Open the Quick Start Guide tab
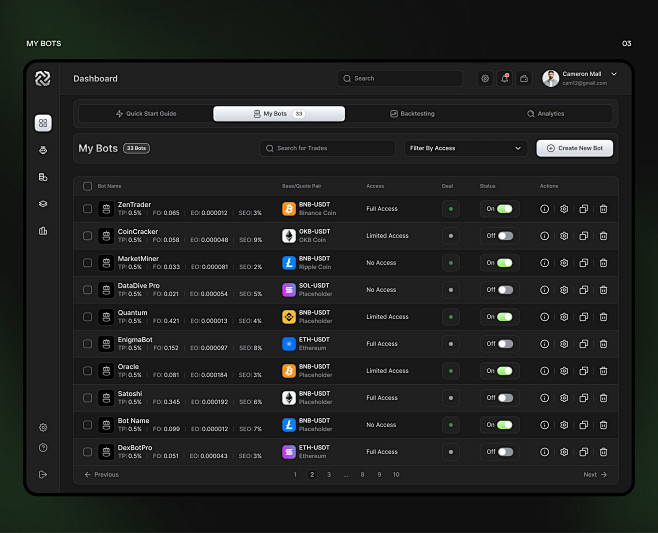658x533 pixels. [146, 114]
